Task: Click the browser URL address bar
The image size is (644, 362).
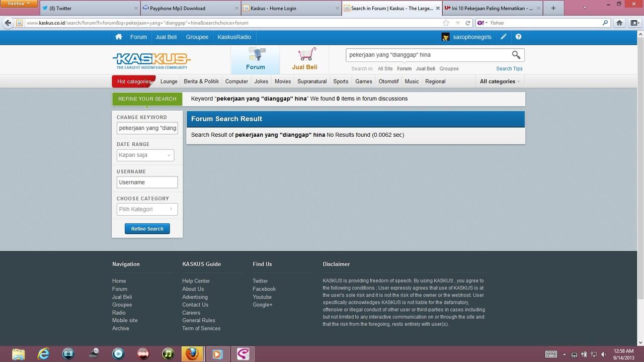Action: tap(231, 23)
